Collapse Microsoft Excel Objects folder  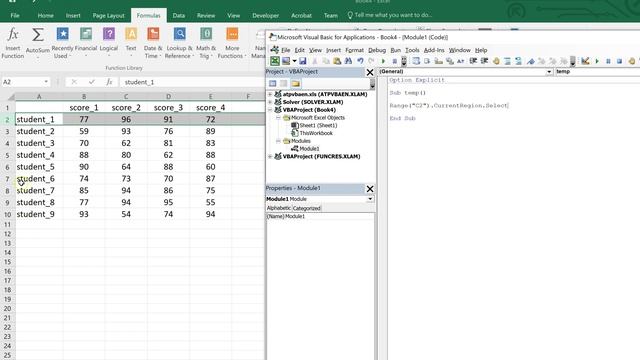pyautogui.click(x=278, y=118)
